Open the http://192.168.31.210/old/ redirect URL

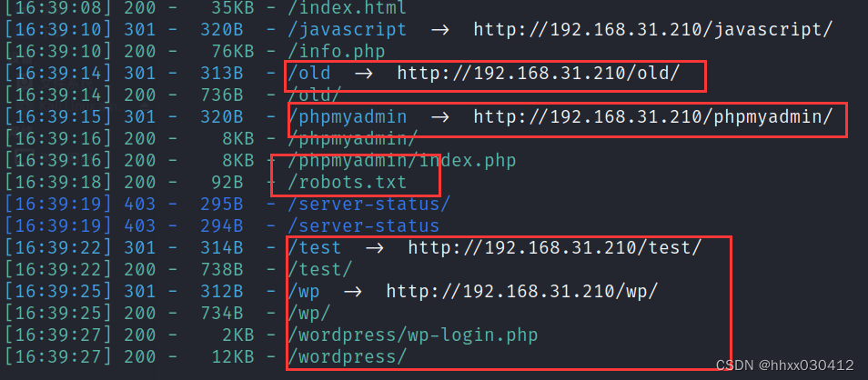tap(538, 74)
